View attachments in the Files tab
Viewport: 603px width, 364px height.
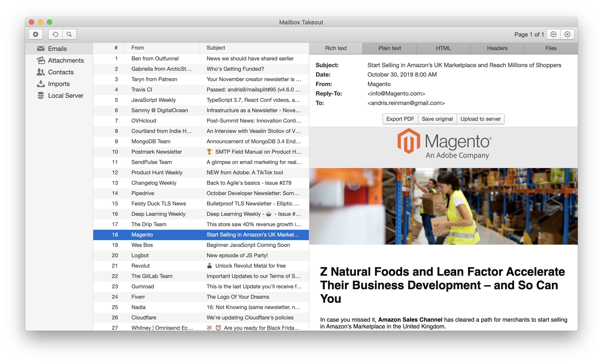(x=551, y=48)
